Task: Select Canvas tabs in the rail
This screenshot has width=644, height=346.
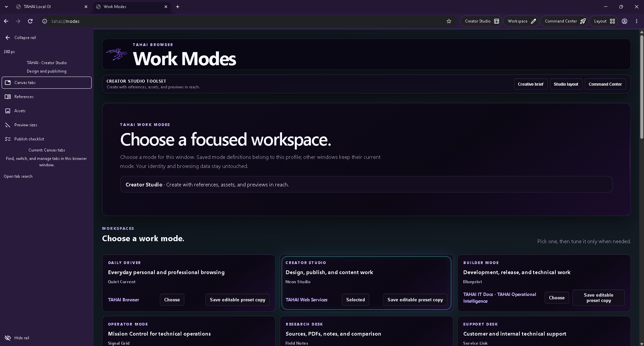Action: point(47,83)
